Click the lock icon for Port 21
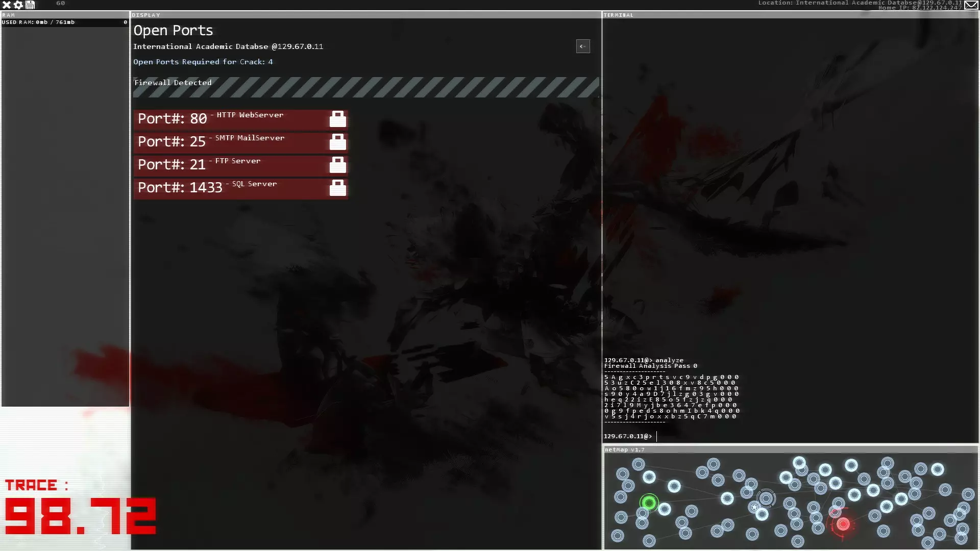Image resolution: width=980 pixels, height=551 pixels. click(x=337, y=165)
